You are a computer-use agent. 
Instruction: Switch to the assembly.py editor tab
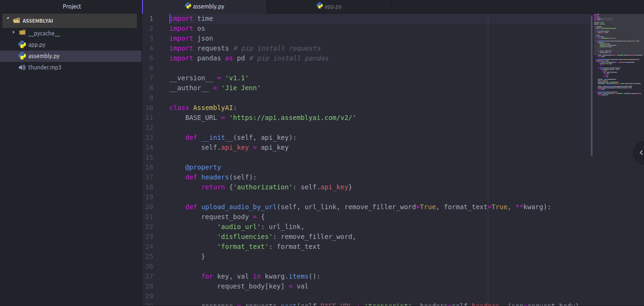click(x=204, y=7)
